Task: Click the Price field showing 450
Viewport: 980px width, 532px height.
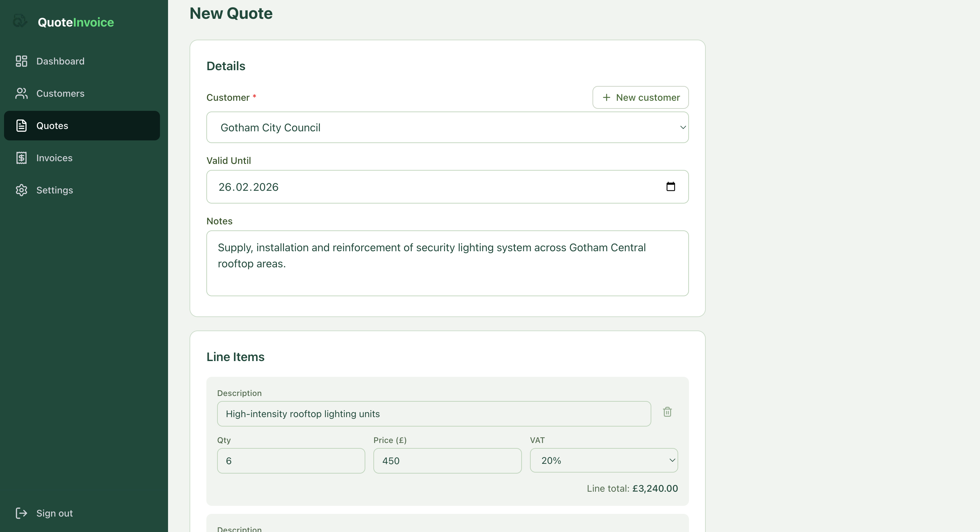Action: (447, 460)
